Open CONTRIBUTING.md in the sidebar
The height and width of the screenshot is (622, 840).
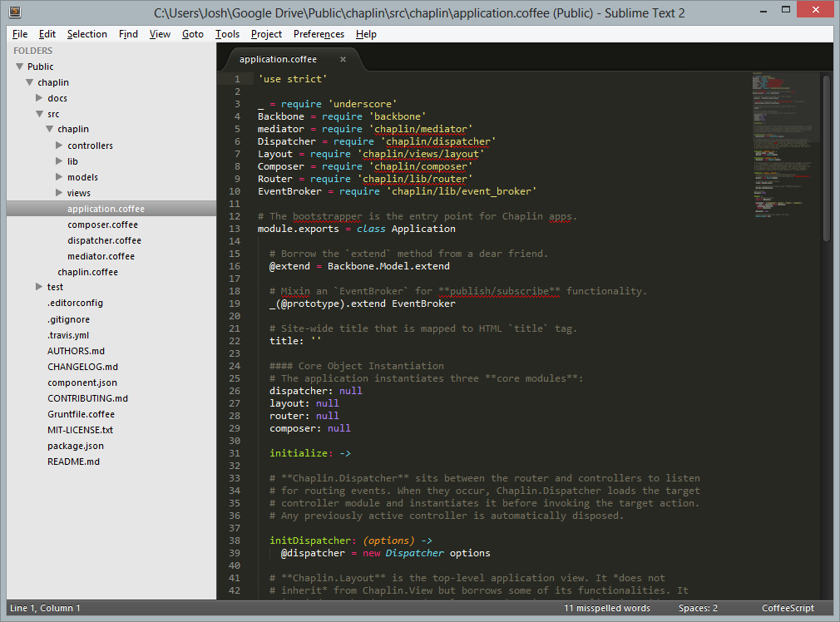(87, 398)
